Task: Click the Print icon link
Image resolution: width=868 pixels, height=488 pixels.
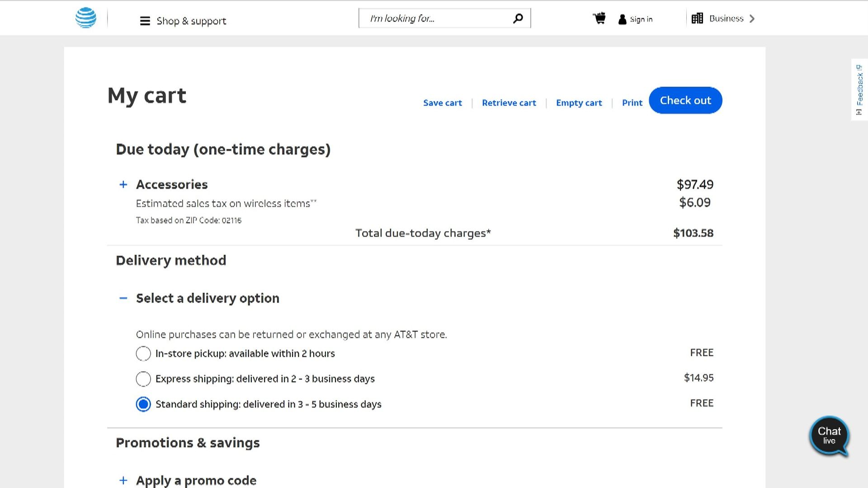Action: click(632, 103)
